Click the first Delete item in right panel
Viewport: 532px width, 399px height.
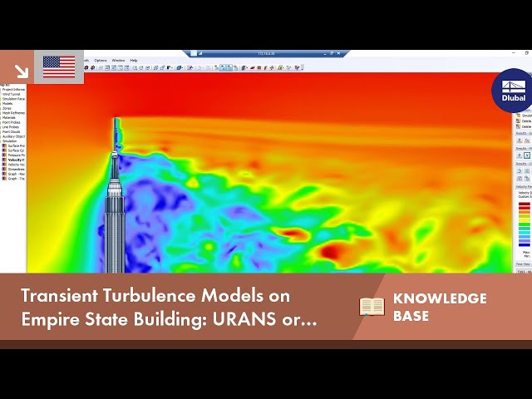click(524, 121)
